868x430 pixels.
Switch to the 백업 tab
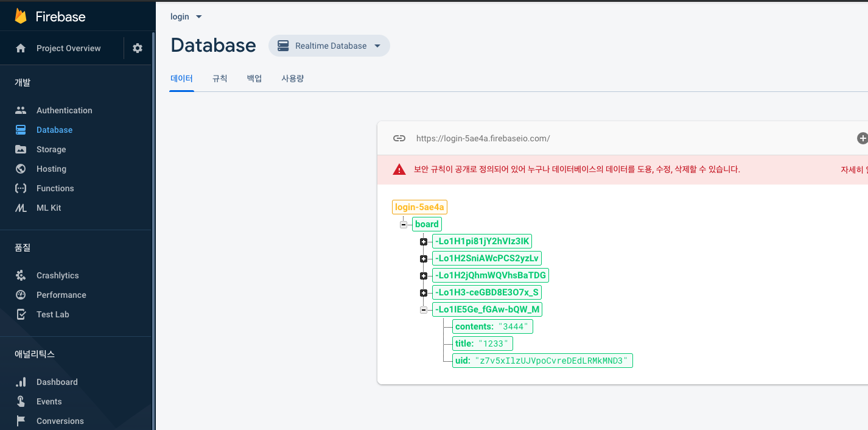(x=254, y=79)
